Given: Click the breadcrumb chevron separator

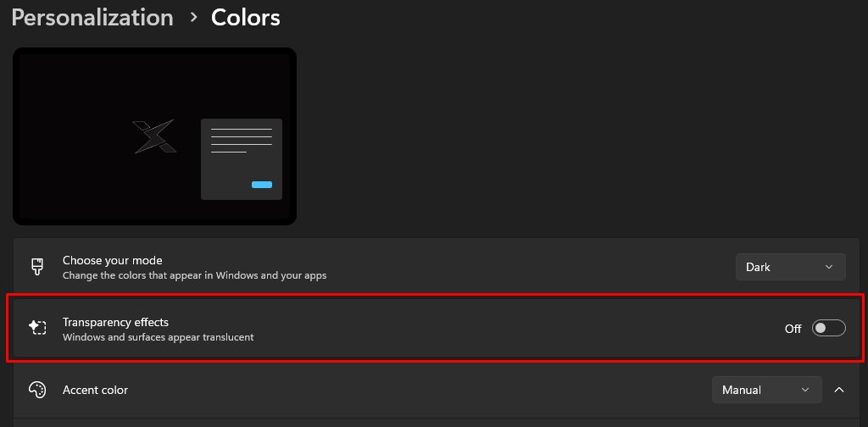Looking at the screenshot, I should (193, 18).
